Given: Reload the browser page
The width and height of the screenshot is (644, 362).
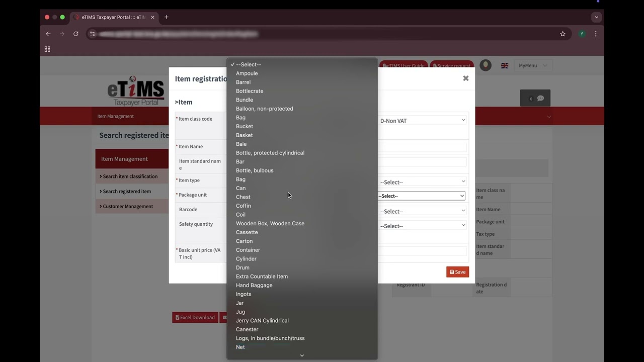Looking at the screenshot, I should (76, 34).
